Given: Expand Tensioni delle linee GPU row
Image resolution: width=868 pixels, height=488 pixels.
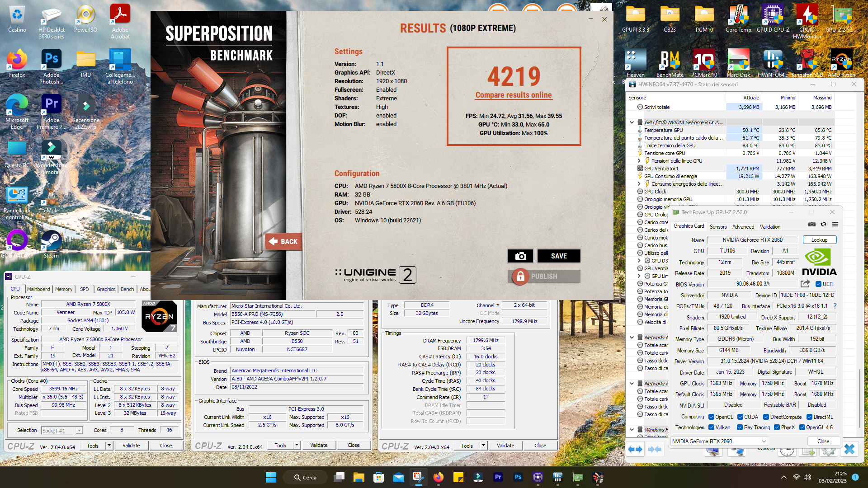Looking at the screenshot, I should click(x=639, y=161).
